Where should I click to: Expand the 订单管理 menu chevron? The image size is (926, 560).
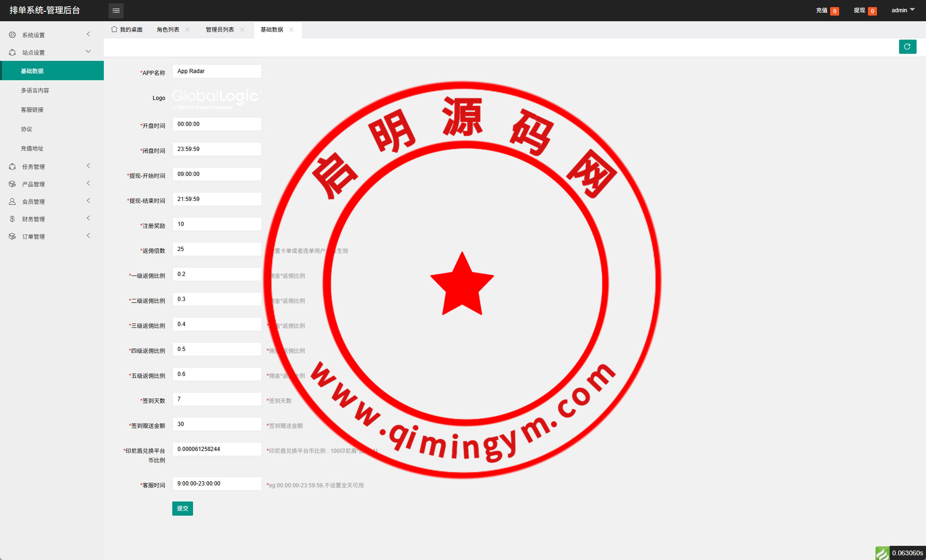pyautogui.click(x=88, y=235)
